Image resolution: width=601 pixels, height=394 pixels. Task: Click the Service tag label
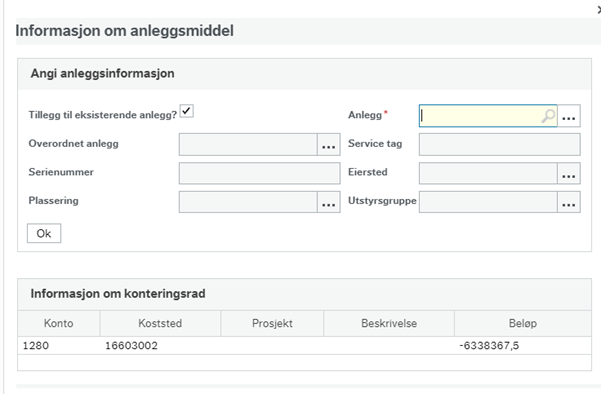coord(375,144)
